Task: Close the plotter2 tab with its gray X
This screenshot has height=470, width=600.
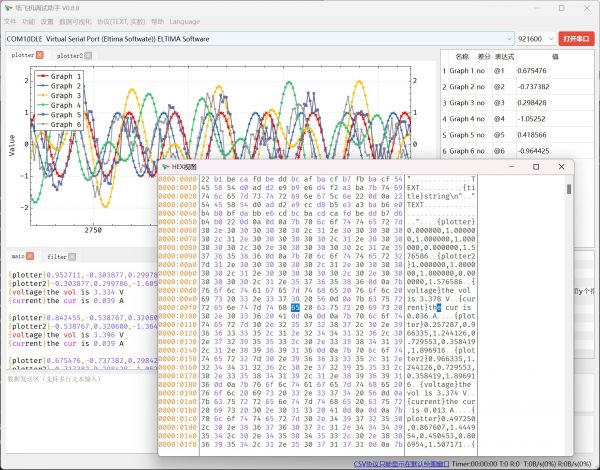Action: pos(88,56)
